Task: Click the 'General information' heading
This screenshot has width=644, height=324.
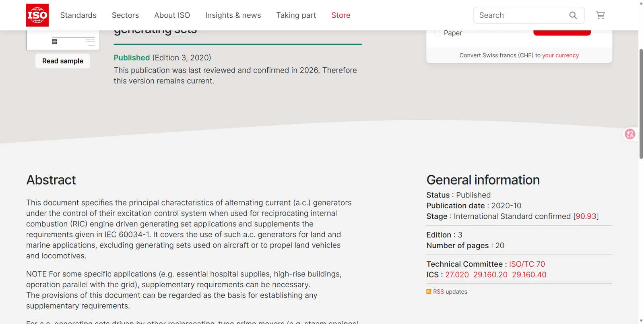Action: [483, 180]
